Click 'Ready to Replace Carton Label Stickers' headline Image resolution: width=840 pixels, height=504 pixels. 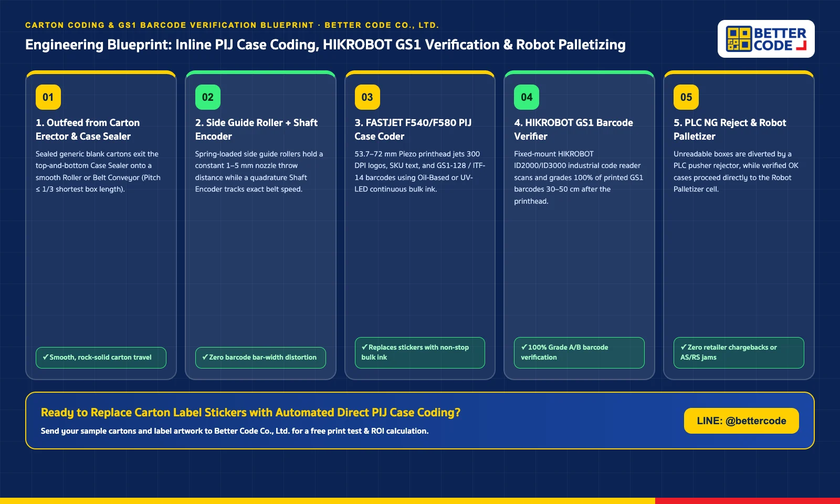(250, 412)
